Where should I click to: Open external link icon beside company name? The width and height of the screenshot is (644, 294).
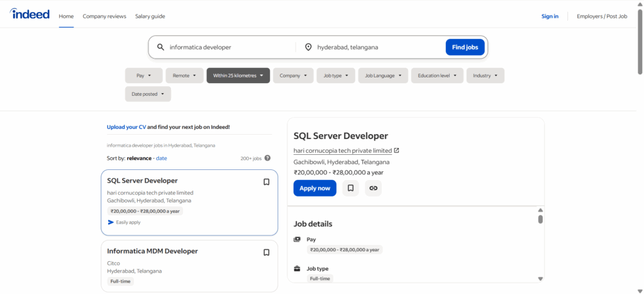point(396,150)
